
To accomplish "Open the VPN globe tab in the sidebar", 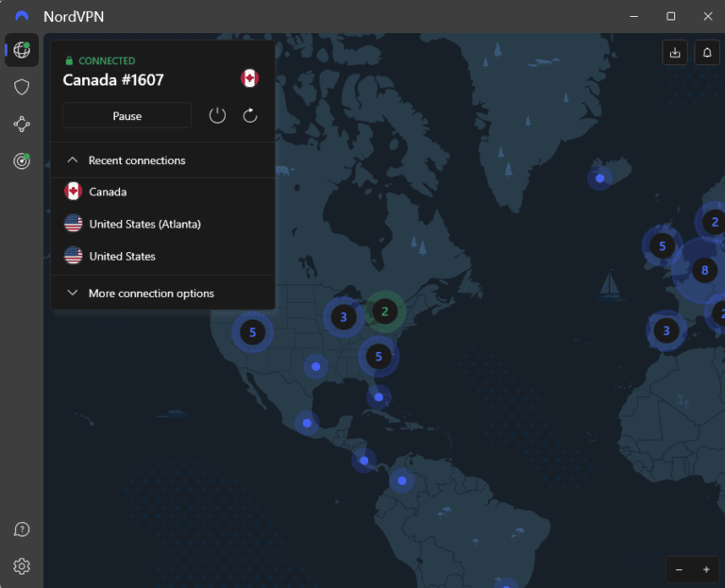I will [22, 50].
